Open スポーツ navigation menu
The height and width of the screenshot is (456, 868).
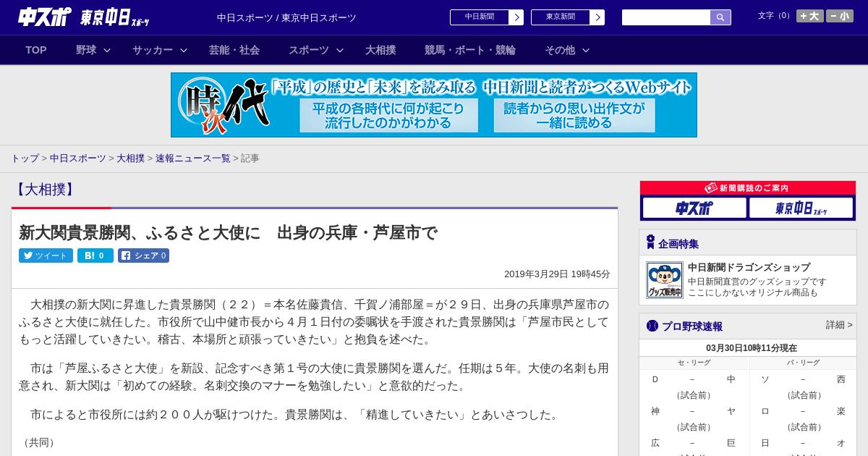point(309,50)
